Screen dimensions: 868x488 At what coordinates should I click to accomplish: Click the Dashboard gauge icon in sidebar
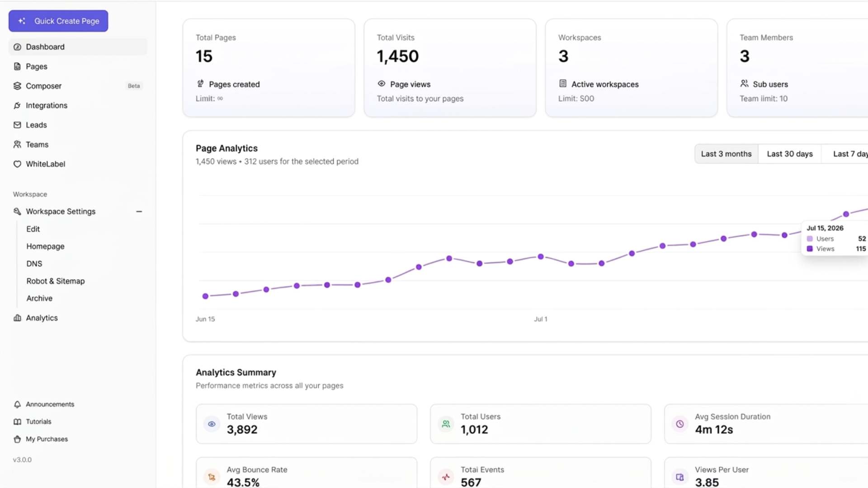coord(17,47)
